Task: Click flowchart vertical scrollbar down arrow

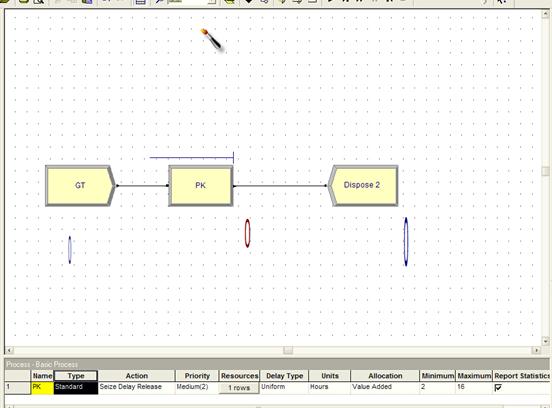Action: 546,341
